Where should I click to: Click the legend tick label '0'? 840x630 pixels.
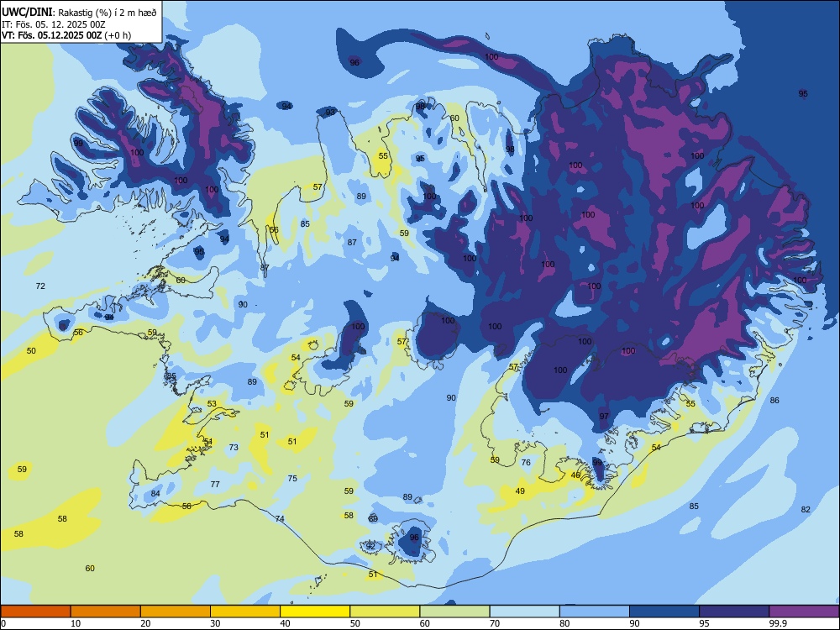(3, 623)
